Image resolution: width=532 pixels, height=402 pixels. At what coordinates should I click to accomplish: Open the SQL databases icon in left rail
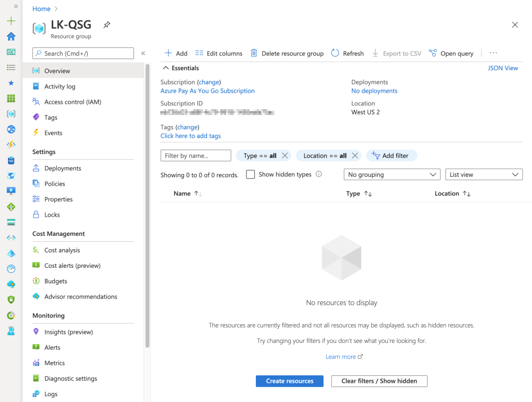click(x=11, y=160)
